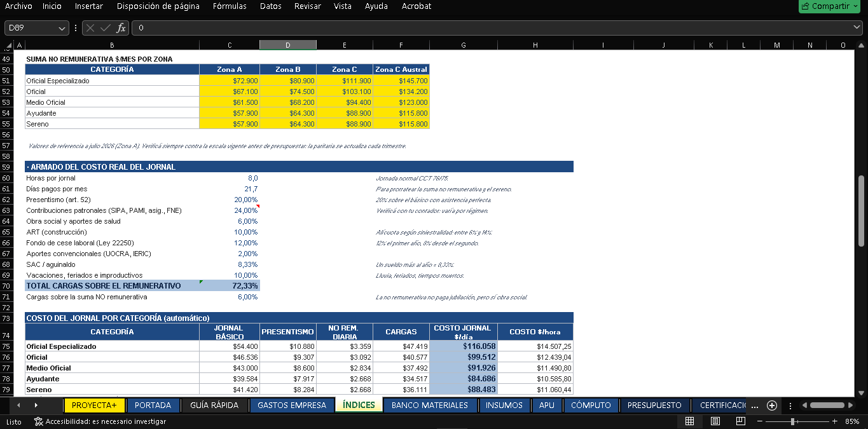The image size is (868, 429).
Task: Click zoom in plus icon
Action: (835, 421)
